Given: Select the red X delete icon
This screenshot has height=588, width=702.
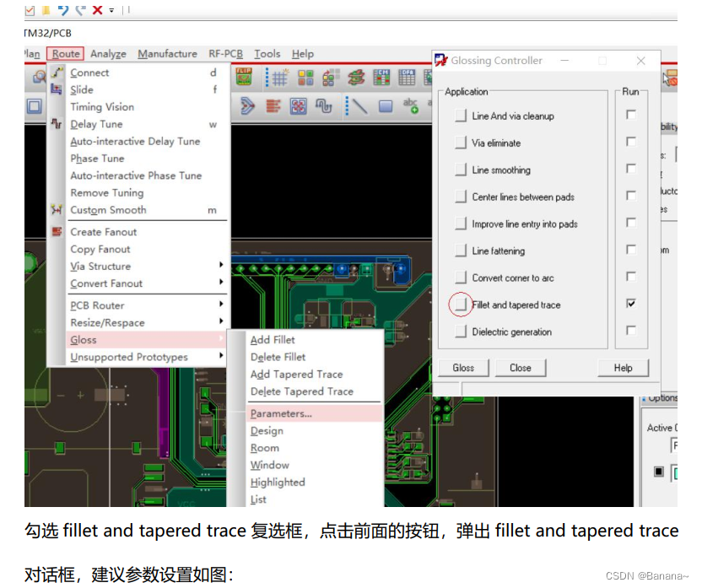Looking at the screenshot, I should click(x=96, y=9).
